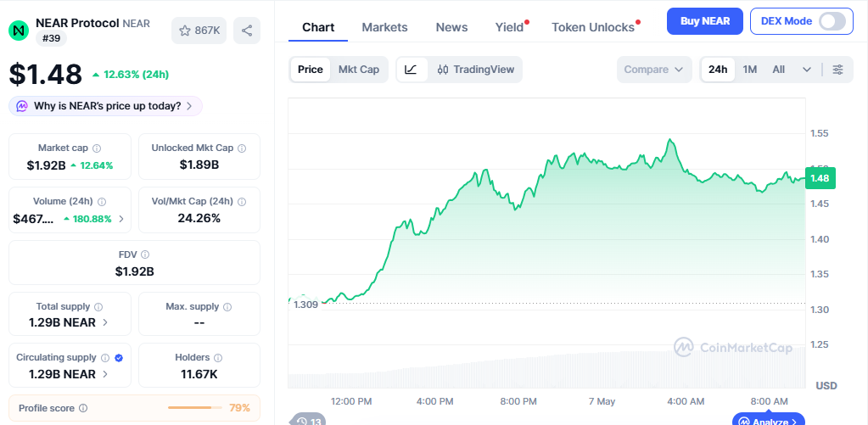Click the $1.48 price value
868x425 pixels.
tap(45, 74)
